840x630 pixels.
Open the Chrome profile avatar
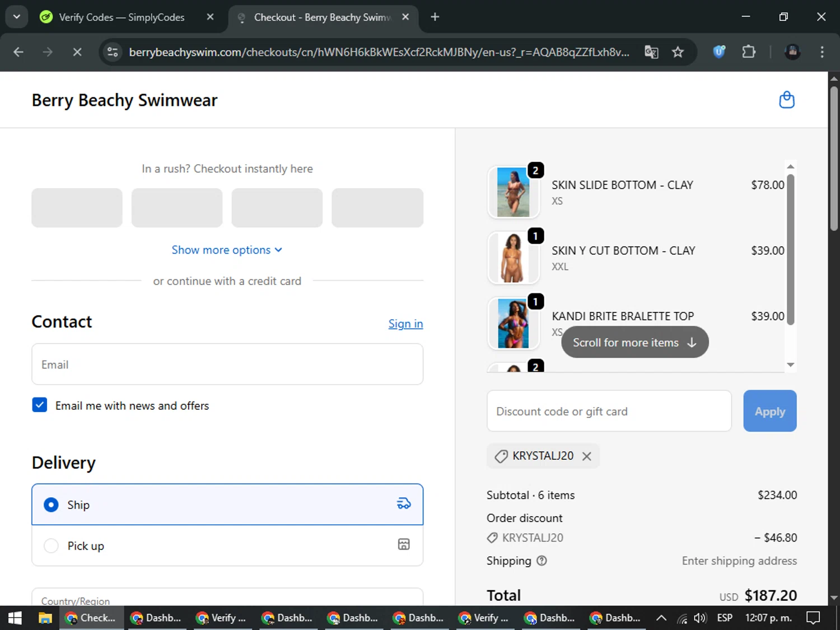(792, 52)
